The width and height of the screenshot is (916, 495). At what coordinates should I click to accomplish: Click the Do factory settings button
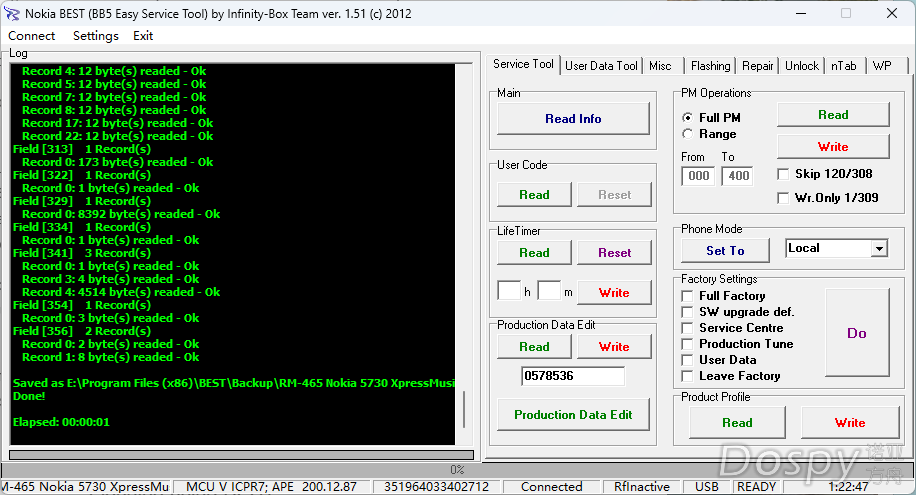856,334
